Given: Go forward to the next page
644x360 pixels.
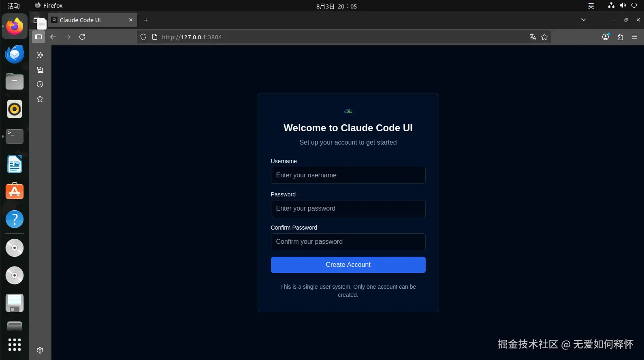Looking at the screenshot, I should click(x=68, y=37).
